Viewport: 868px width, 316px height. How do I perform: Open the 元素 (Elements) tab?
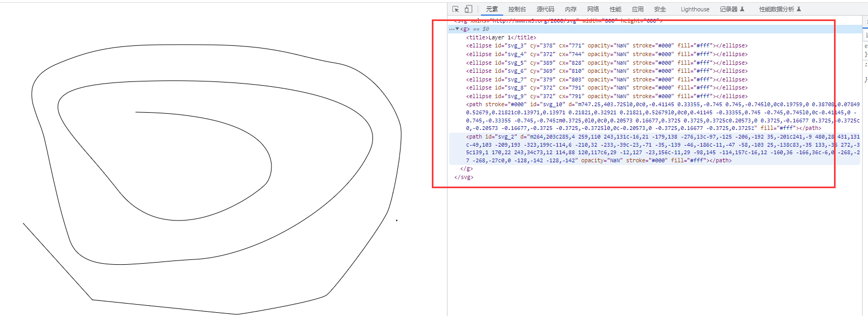click(x=492, y=9)
